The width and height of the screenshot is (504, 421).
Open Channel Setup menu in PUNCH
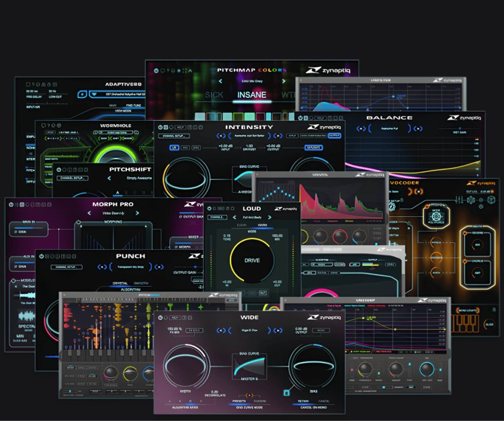(x=67, y=267)
